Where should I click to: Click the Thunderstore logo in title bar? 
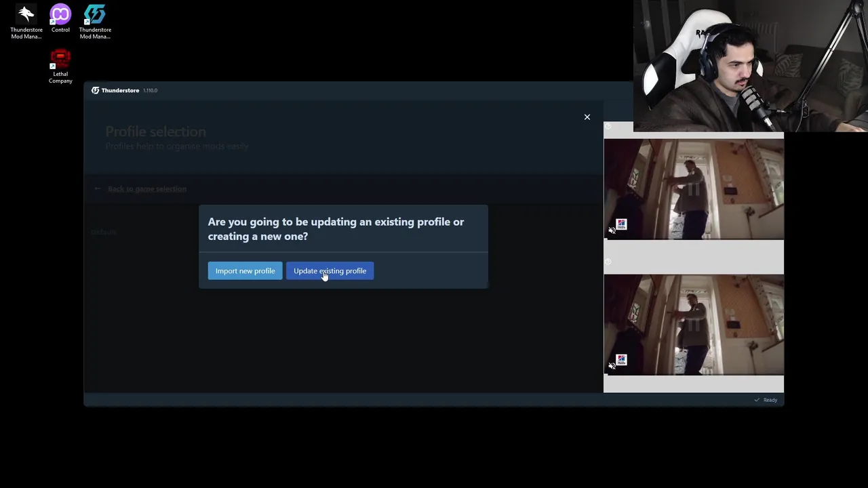[95, 90]
